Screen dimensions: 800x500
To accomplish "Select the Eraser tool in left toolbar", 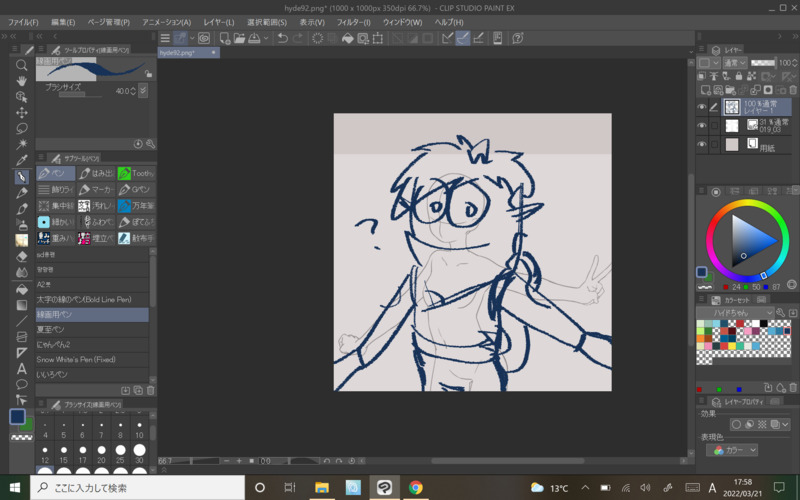I will pos(21,256).
